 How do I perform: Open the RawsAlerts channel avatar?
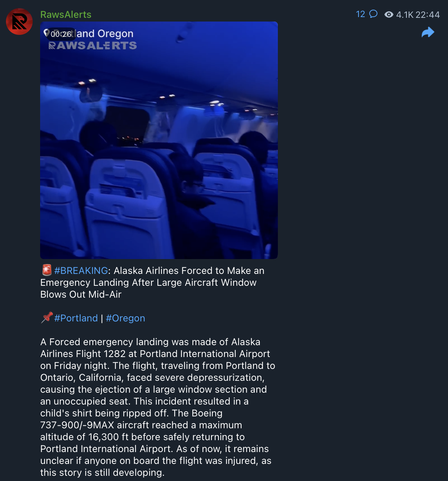pyautogui.click(x=19, y=22)
